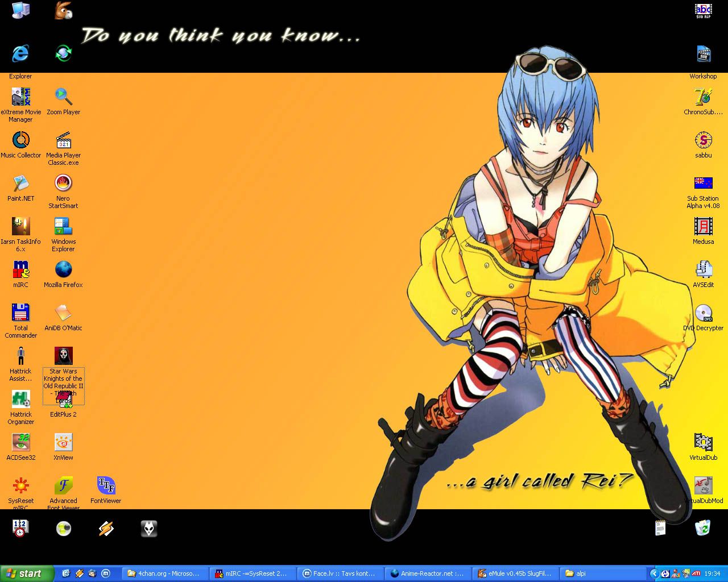Image resolution: width=728 pixels, height=582 pixels.
Task: Open Nero StartSmart icon
Action: [63, 183]
